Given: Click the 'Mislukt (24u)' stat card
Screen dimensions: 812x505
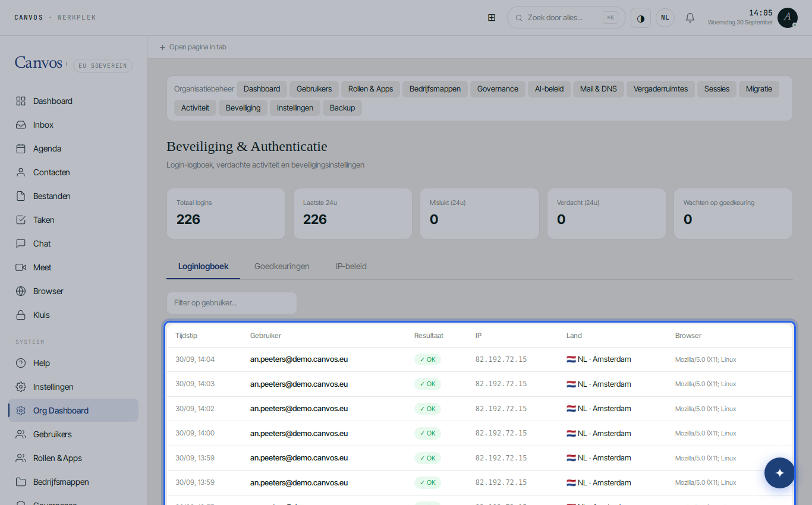Looking at the screenshot, I should pyautogui.click(x=480, y=214).
